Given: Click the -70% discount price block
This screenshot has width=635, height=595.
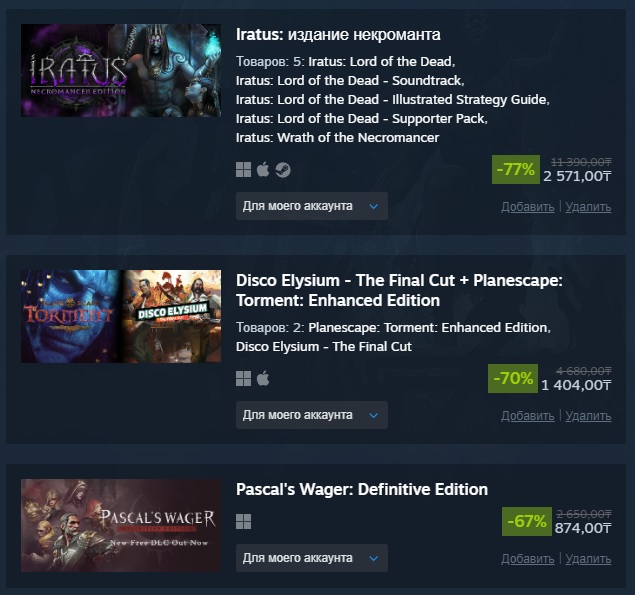Looking at the screenshot, I should click(514, 378).
